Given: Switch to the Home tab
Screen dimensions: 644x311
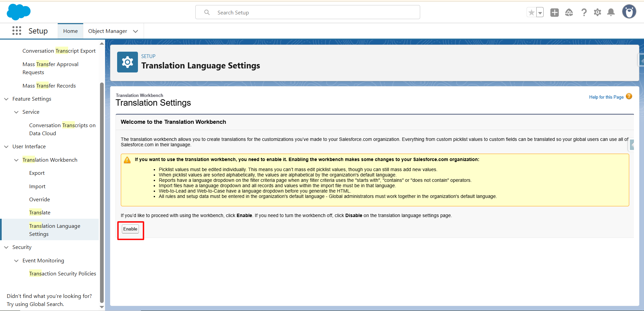Looking at the screenshot, I should click(x=70, y=31).
